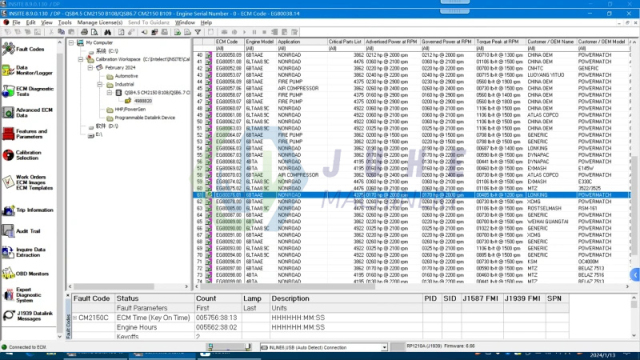Open the (All) filter under ECM Code
640x360 pixels.
pyautogui.click(x=229, y=48)
